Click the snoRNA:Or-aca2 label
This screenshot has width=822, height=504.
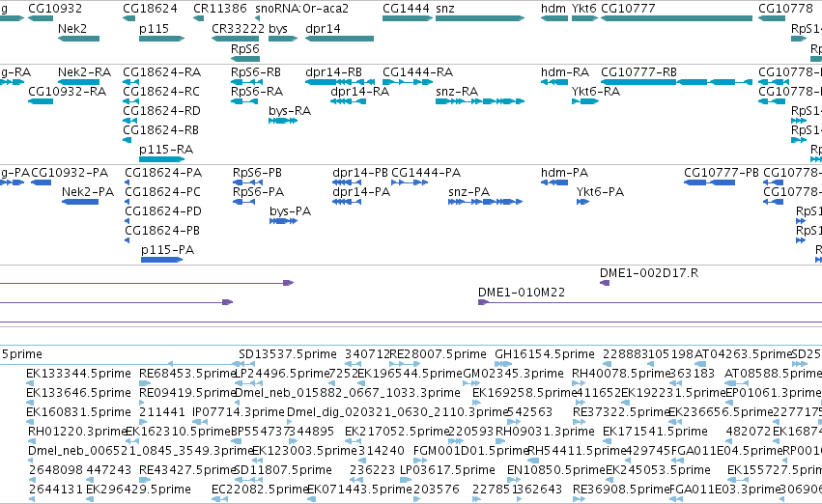[x=302, y=9]
